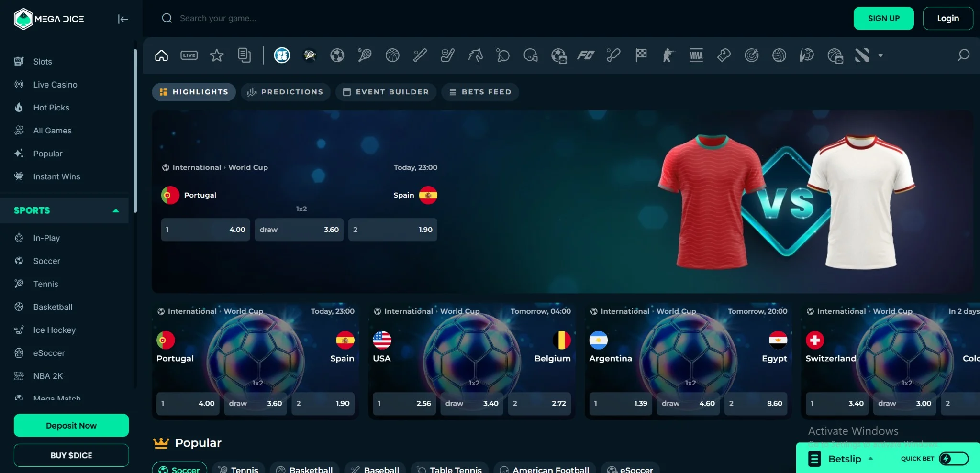Select the Popular Tennis filter tab
Image resolution: width=980 pixels, height=473 pixels.
pyautogui.click(x=238, y=469)
